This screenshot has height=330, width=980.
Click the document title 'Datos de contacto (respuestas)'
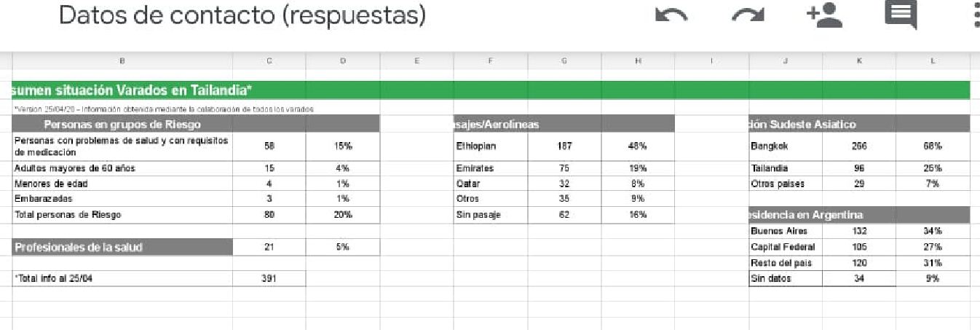pyautogui.click(x=242, y=16)
